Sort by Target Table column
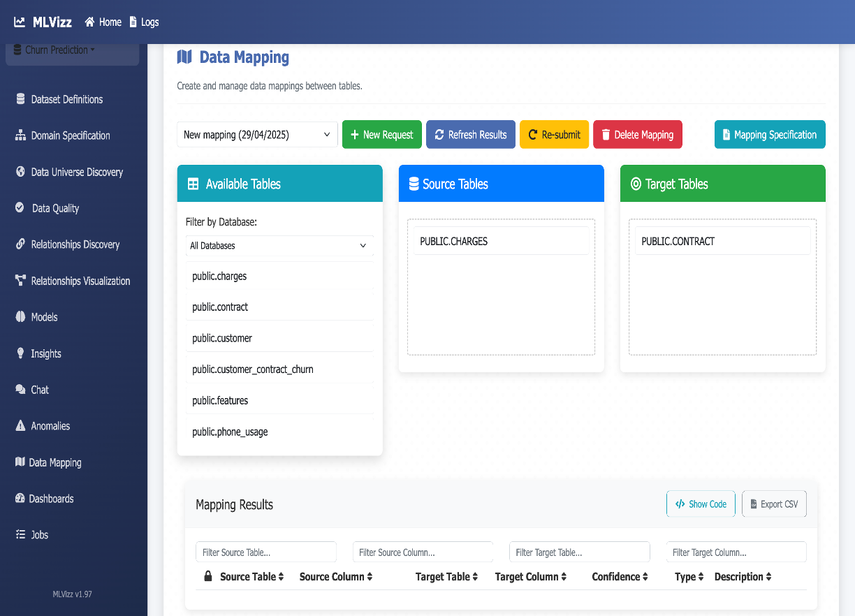This screenshot has width=855, height=616. 446,577
